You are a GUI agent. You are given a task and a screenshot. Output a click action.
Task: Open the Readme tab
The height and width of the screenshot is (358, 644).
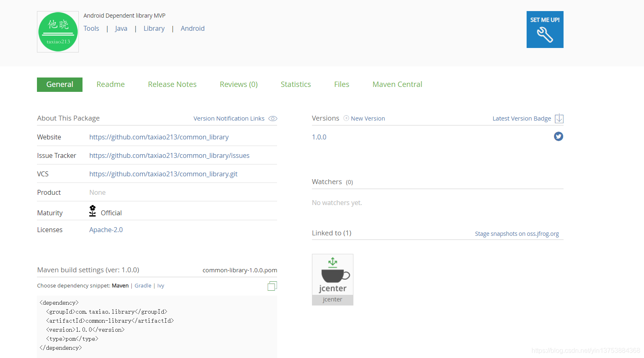point(110,84)
